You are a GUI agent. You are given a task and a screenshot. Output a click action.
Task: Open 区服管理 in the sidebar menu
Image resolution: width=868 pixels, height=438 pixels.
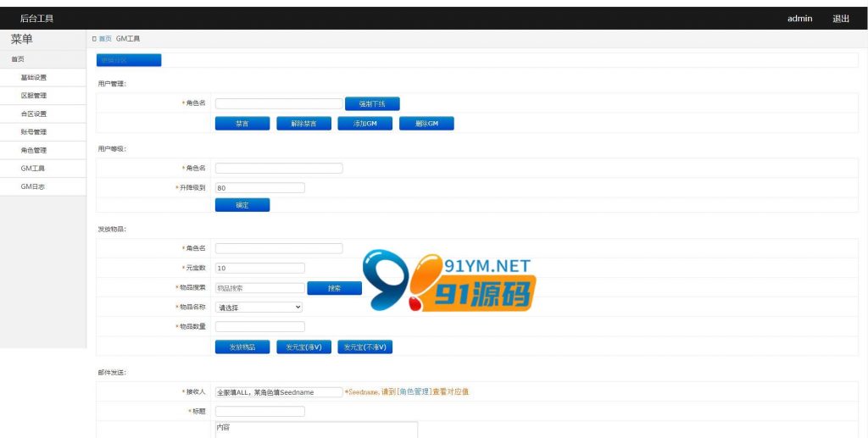pos(33,96)
